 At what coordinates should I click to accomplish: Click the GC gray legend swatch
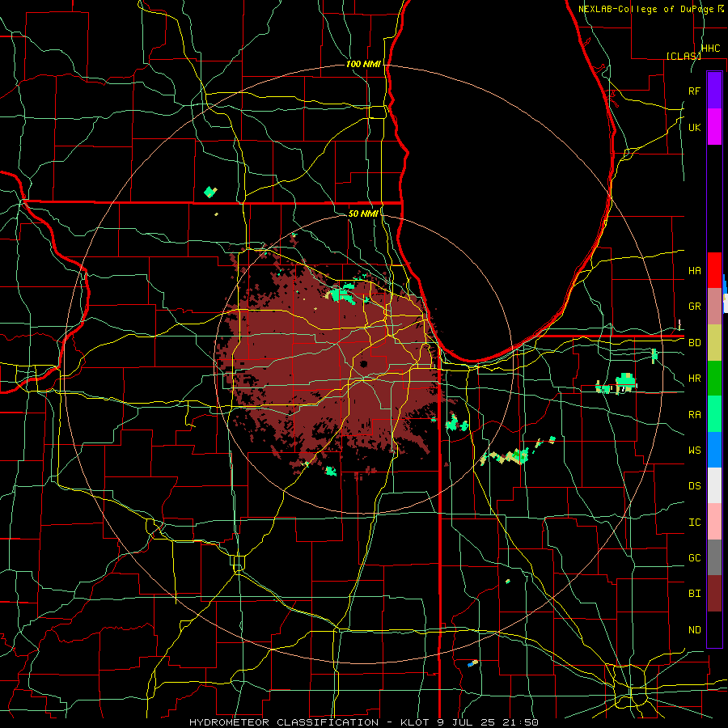pyautogui.click(x=714, y=557)
